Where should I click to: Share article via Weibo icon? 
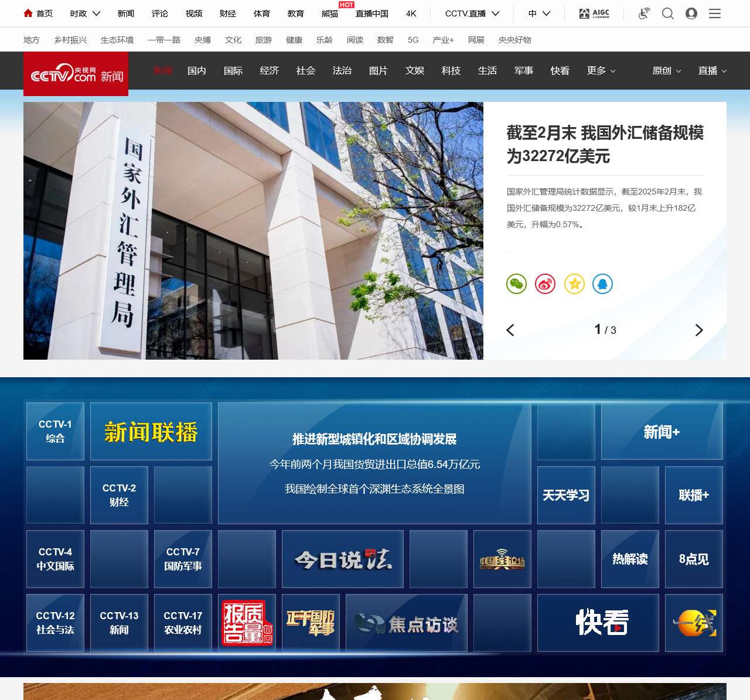pos(545,284)
